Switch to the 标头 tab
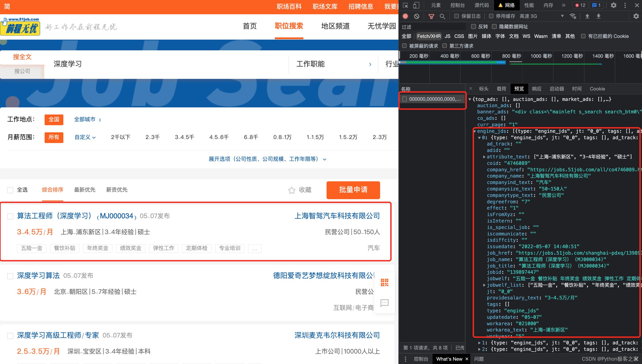The image size is (642, 364). coord(484,89)
